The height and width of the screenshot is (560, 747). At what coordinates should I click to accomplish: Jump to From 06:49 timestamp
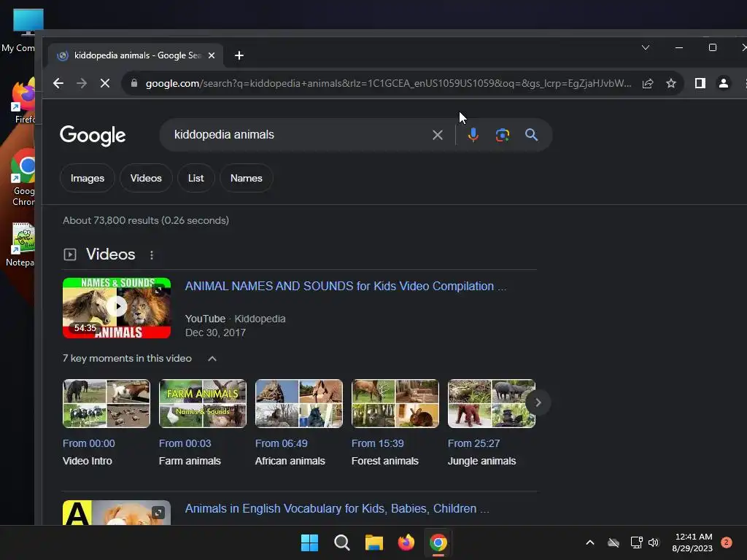(x=281, y=443)
